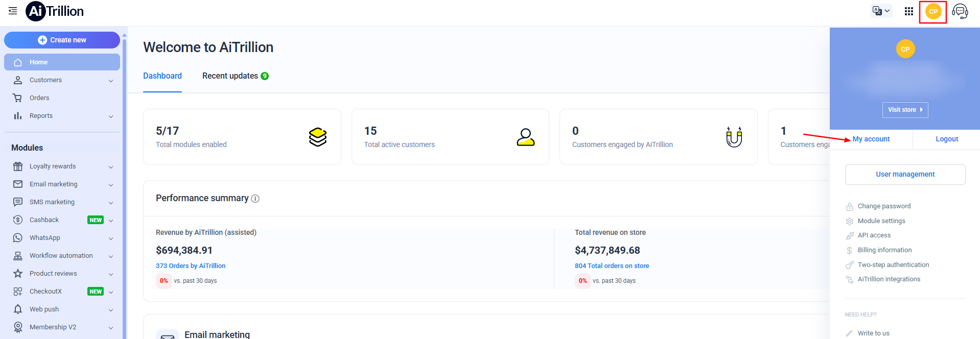Click the Loyalty rewards gift icon
The image size is (980, 339).
[x=18, y=166]
